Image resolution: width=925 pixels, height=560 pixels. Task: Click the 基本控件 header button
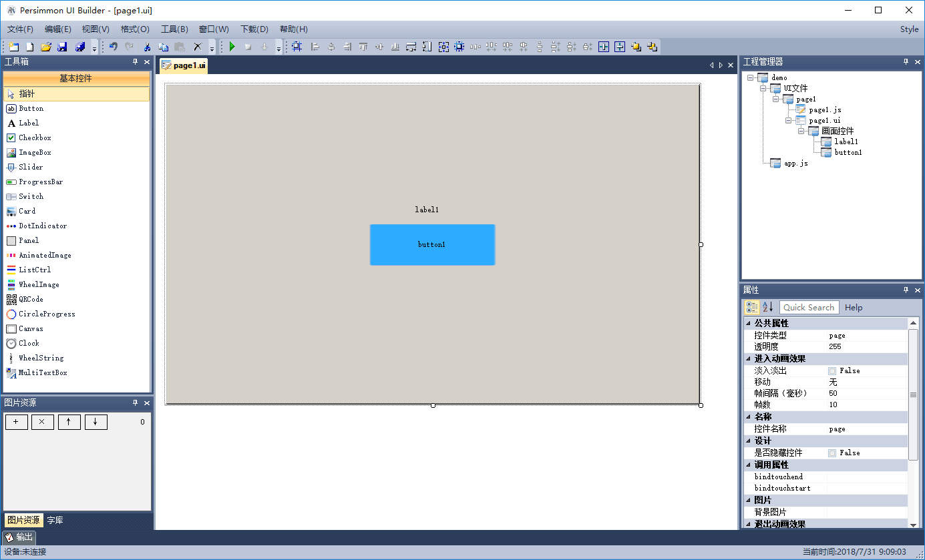click(76, 78)
